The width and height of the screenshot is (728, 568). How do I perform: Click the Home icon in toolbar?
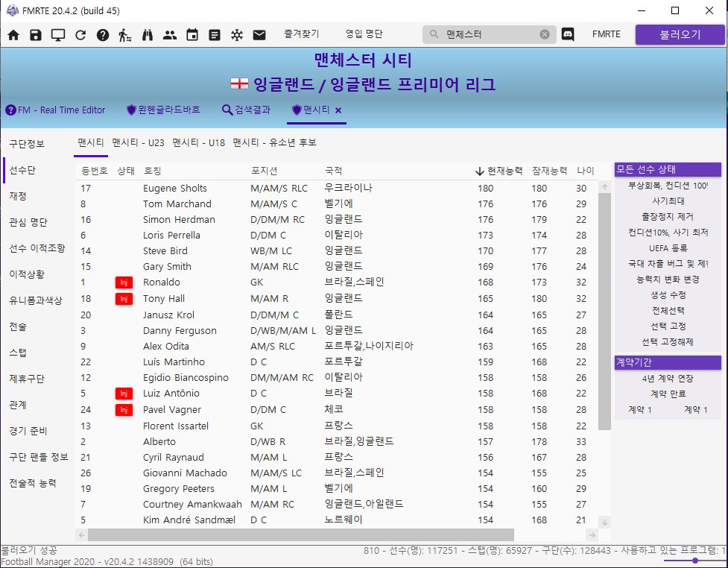pyautogui.click(x=13, y=35)
